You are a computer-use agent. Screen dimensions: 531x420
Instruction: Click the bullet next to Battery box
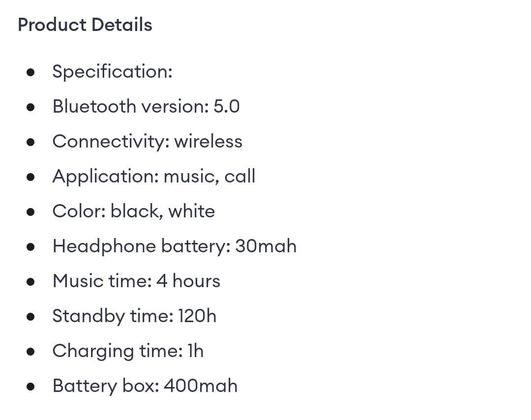pyautogui.click(x=31, y=387)
